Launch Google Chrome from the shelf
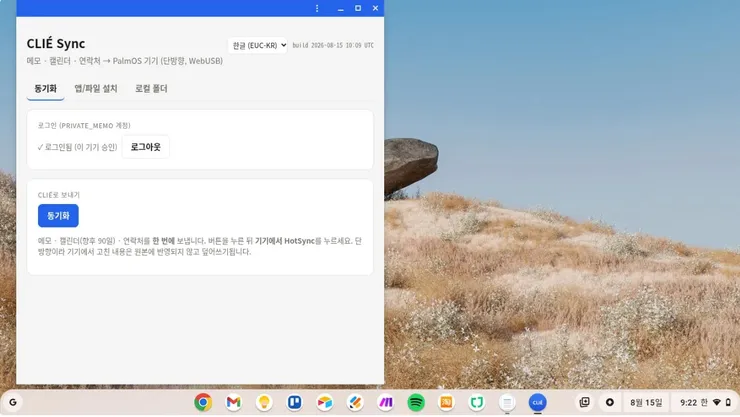 tap(203, 402)
